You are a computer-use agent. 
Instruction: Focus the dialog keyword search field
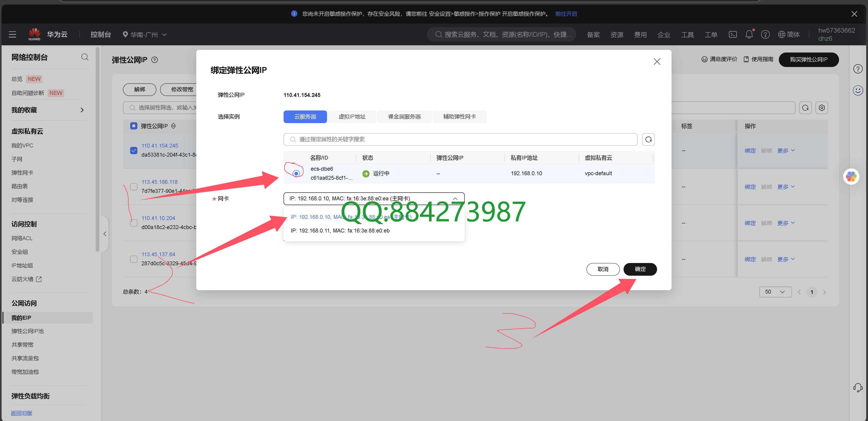click(460, 139)
